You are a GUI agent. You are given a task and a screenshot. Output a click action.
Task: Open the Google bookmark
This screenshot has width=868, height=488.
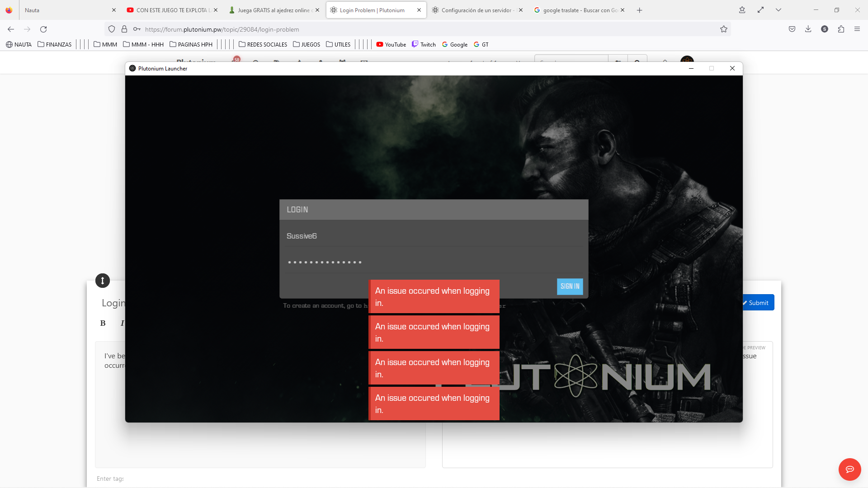(x=455, y=44)
